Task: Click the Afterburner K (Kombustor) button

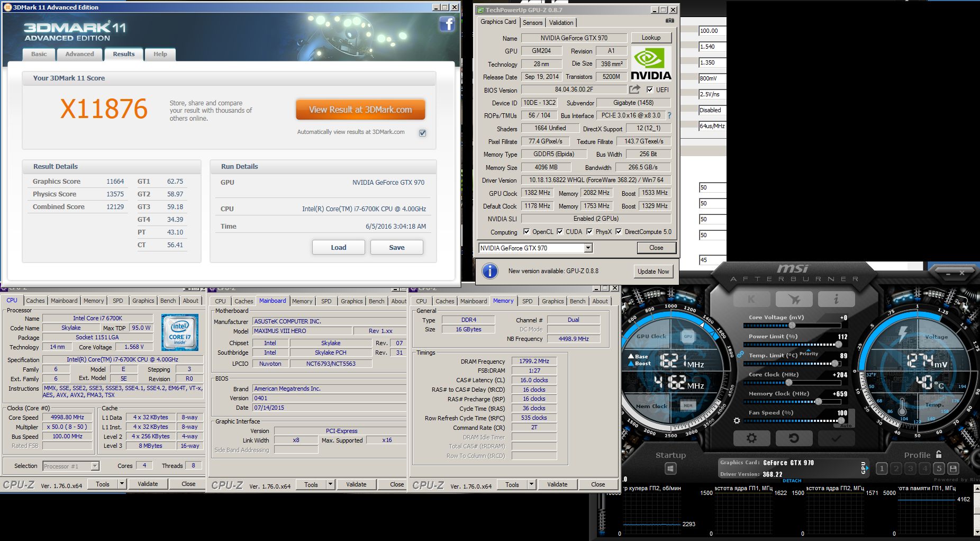Action: [751, 299]
